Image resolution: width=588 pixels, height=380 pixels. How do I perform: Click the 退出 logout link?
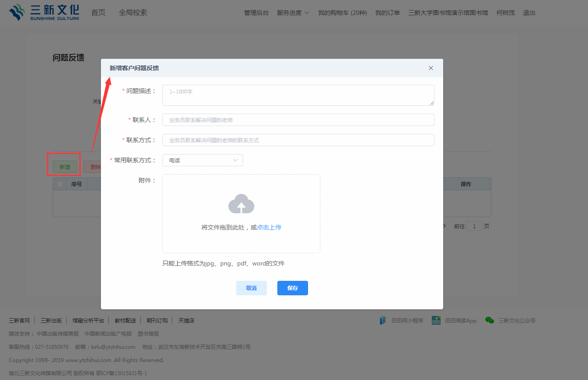pos(529,13)
